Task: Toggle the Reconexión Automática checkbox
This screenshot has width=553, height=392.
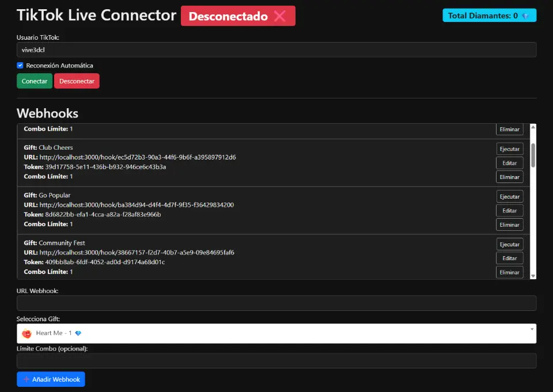Action: [x=20, y=66]
